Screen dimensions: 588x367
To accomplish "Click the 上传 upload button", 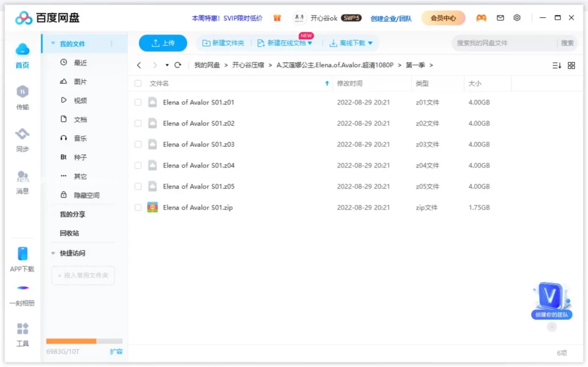I will click(x=163, y=43).
